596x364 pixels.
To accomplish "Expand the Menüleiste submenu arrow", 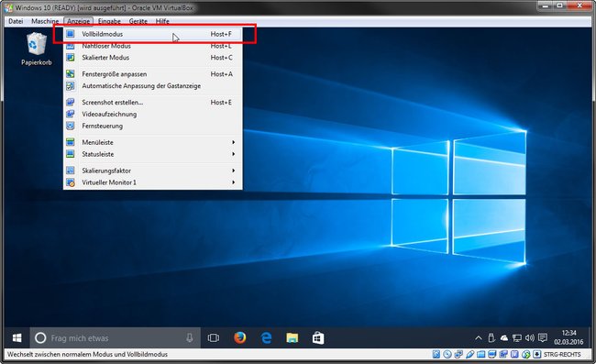I will [x=234, y=142].
